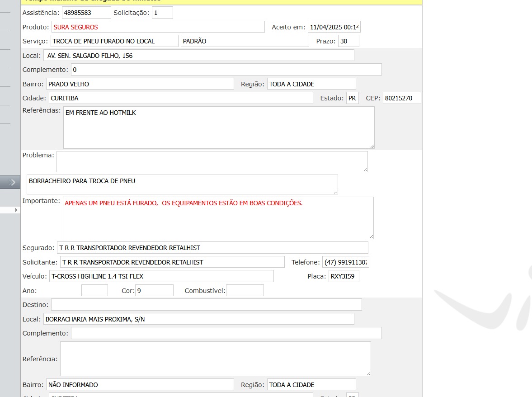532x397 pixels.
Task: Click the Importante textarea with red text
Action: (x=218, y=218)
